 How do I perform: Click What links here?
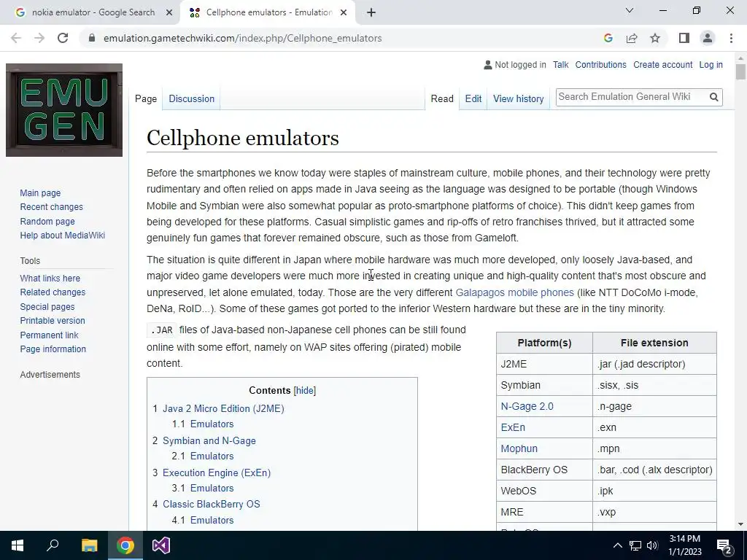click(x=50, y=278)
